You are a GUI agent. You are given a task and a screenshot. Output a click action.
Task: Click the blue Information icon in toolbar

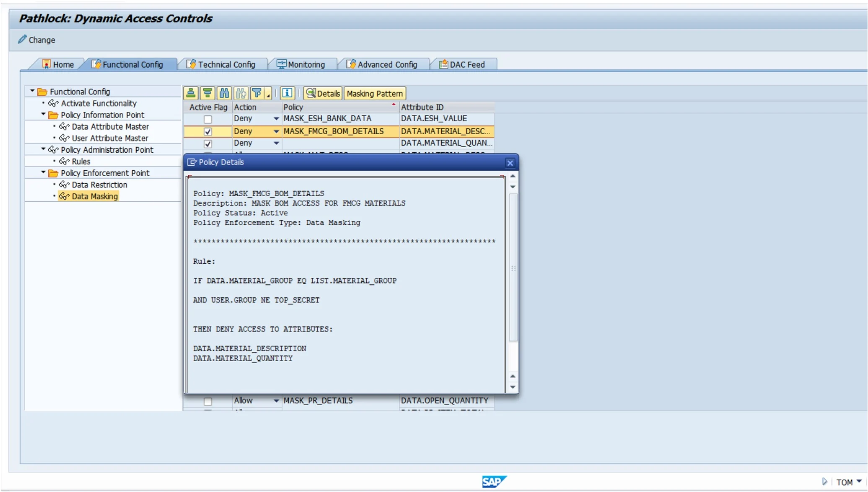click(287, 93)
